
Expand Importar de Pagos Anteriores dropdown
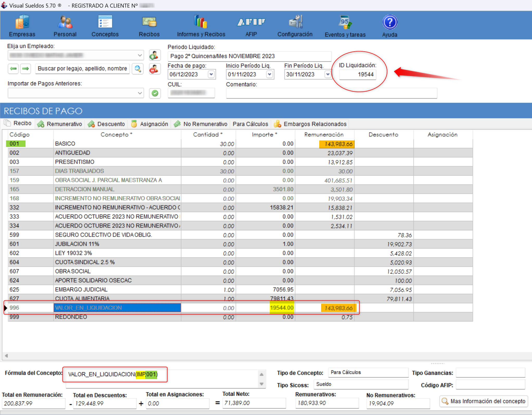pos(140,93)
